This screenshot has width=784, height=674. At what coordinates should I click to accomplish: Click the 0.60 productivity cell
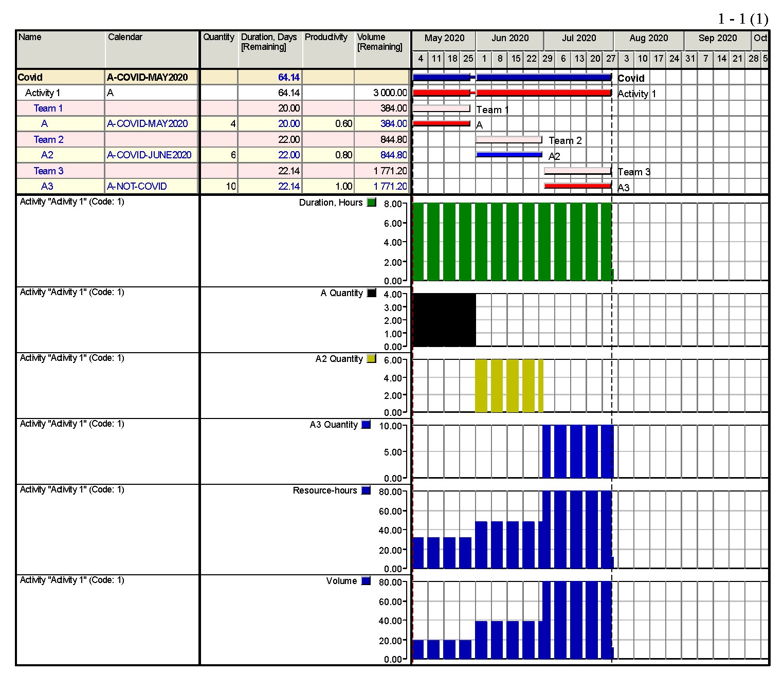(x=329, y=124)
